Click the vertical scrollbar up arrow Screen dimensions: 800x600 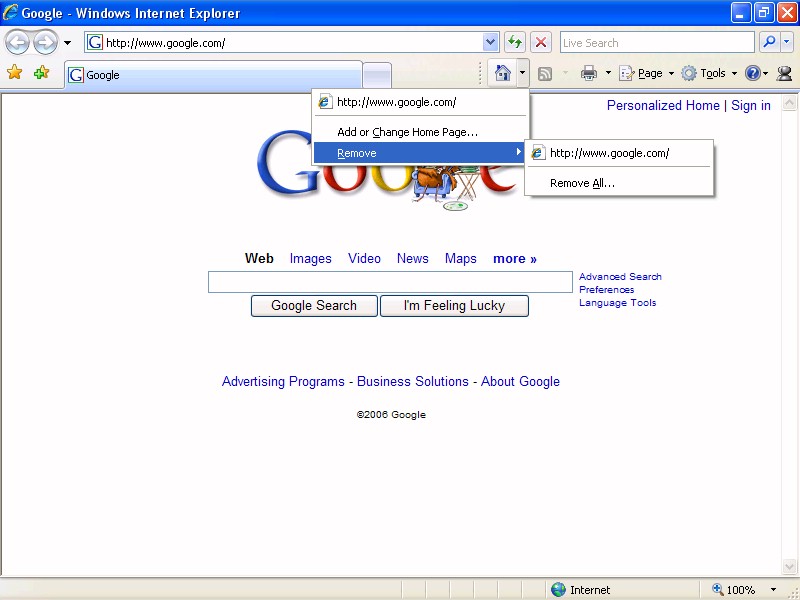(789, 103)
